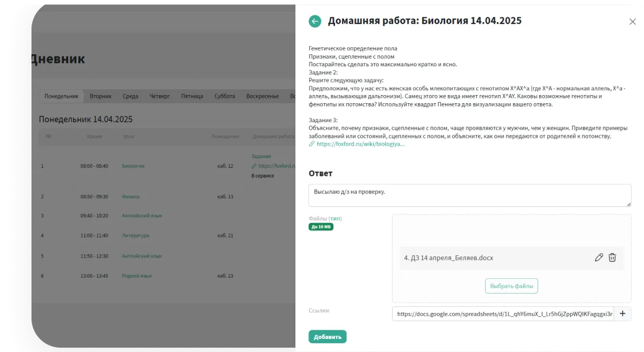Open the foxford.ru wiki link

(x=360, y=144)
